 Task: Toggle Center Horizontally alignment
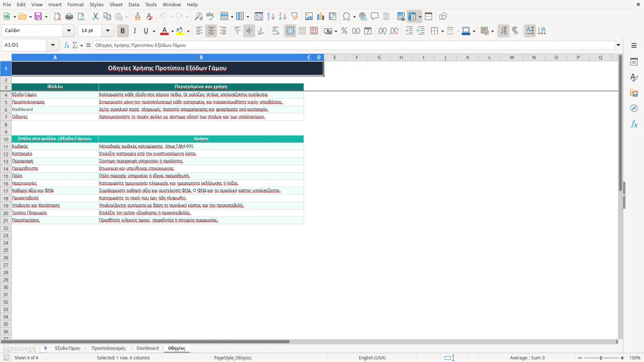tap(211, 31)
